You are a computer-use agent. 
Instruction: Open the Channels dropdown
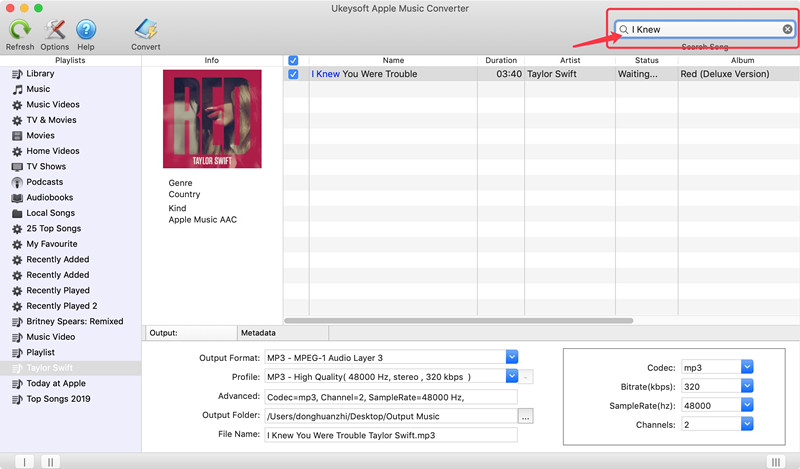pyautogui.click(x=747, y=424)
